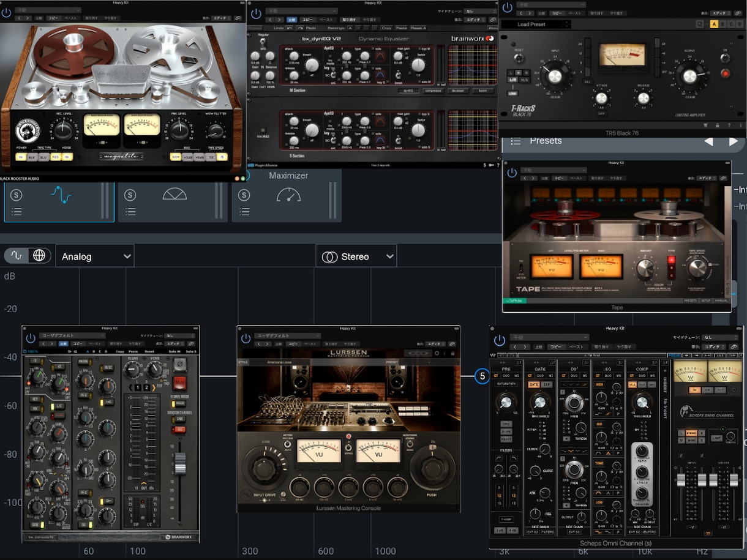This screenshot has width=747, height=560.
Task: Click Scheps Omni Channel power icon
Action: pyautogui.click(x=500, y=340)
